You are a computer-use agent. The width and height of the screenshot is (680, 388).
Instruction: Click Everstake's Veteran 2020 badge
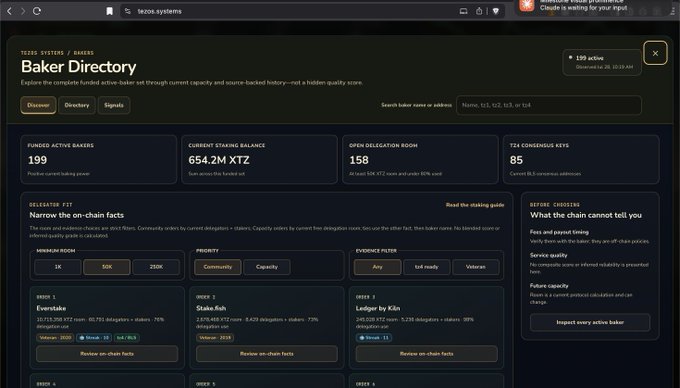55,337
